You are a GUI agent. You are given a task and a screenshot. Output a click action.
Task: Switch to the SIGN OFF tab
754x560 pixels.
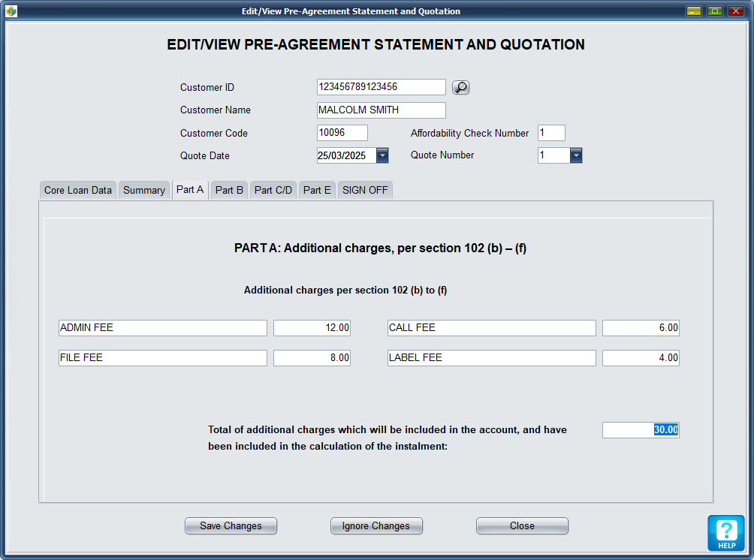click(365, 190)
